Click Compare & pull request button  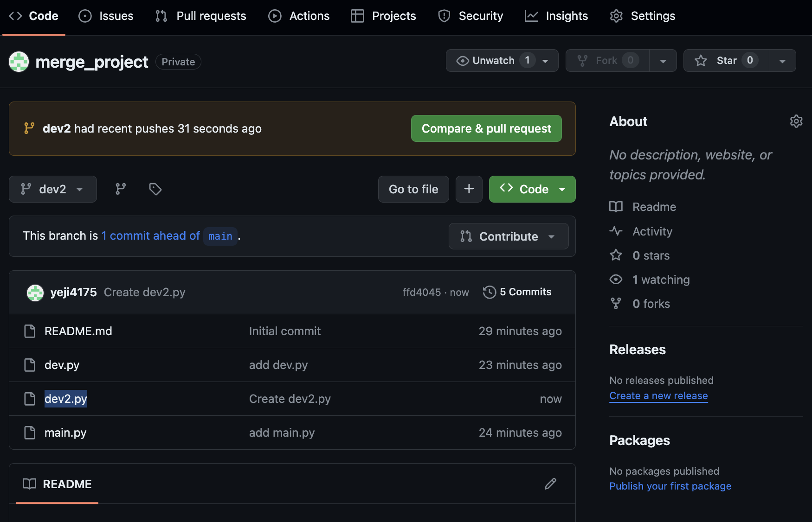[x=486, y=128]
